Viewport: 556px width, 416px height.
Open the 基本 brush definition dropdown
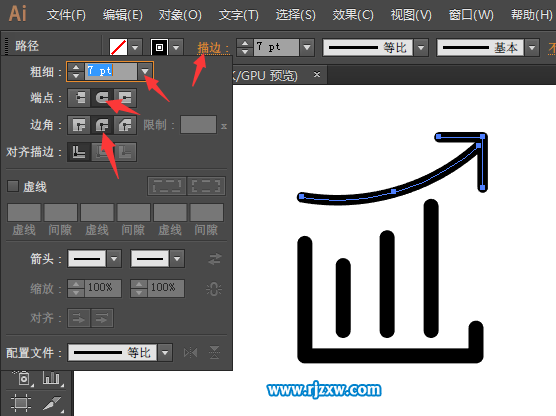click(x=532, y=47)
